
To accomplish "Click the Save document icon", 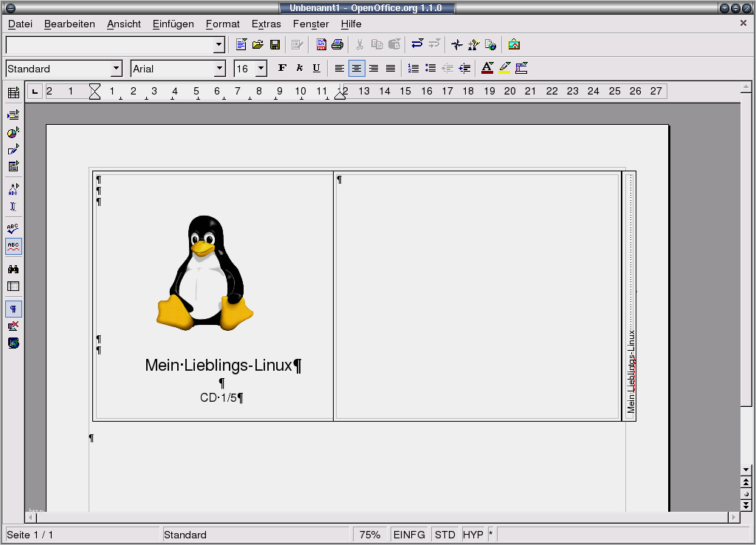I will (275, 45).
